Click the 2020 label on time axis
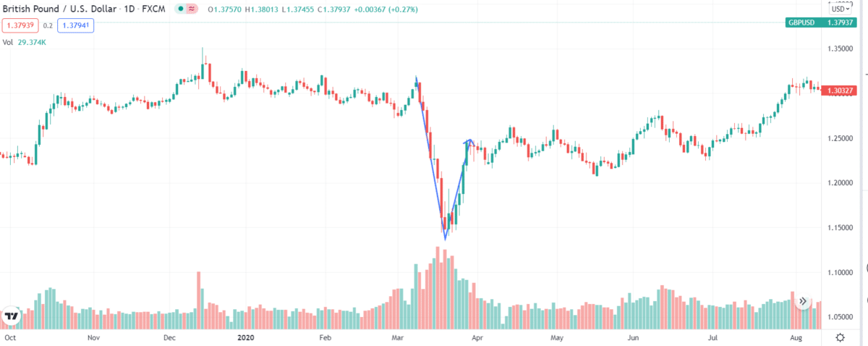The image size is (868, 346). point(246,337)
